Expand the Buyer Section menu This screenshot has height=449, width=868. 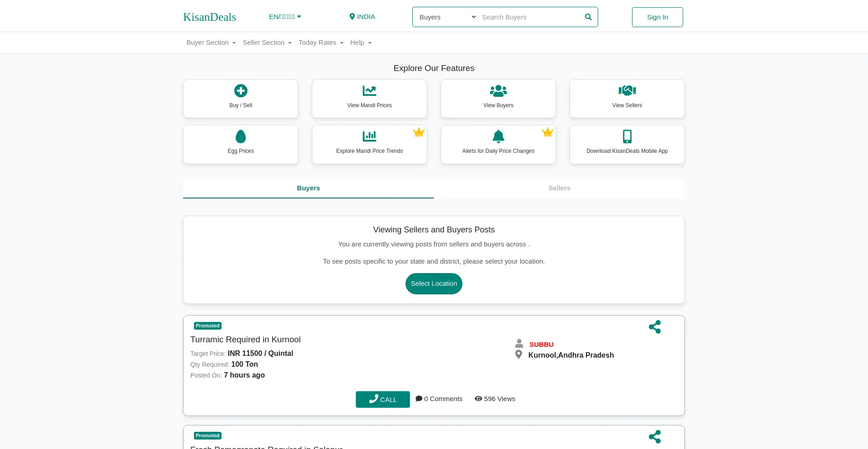211,43
